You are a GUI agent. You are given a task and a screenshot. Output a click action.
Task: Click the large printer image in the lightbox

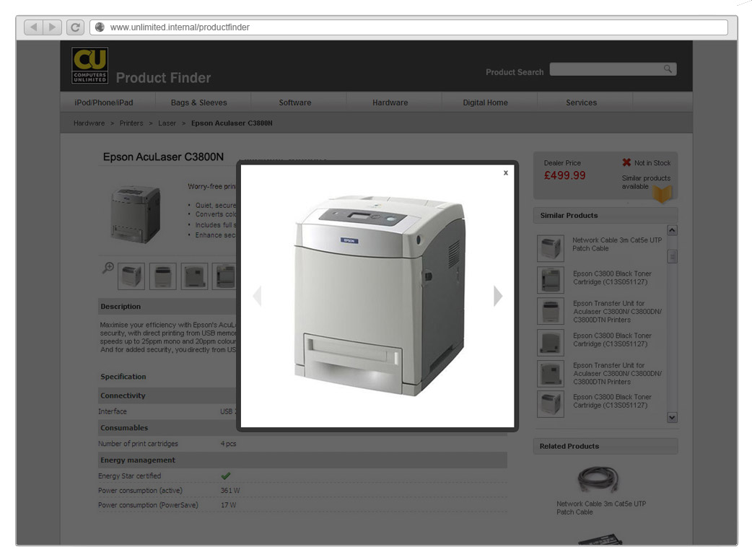(380, 295)
